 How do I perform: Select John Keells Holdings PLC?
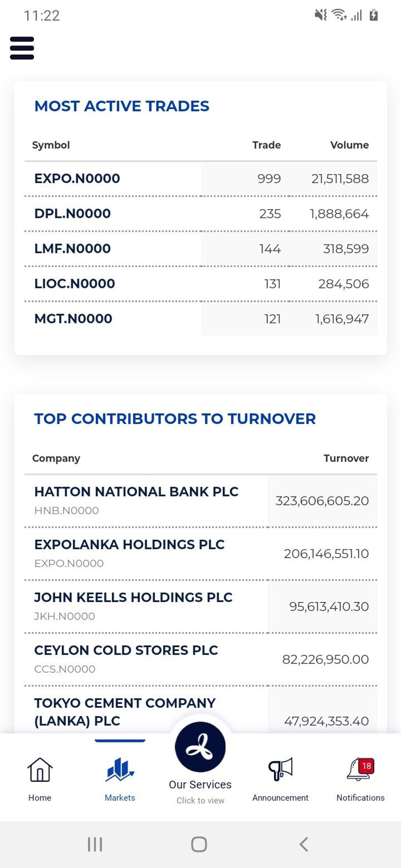click(x=133, y=597)
